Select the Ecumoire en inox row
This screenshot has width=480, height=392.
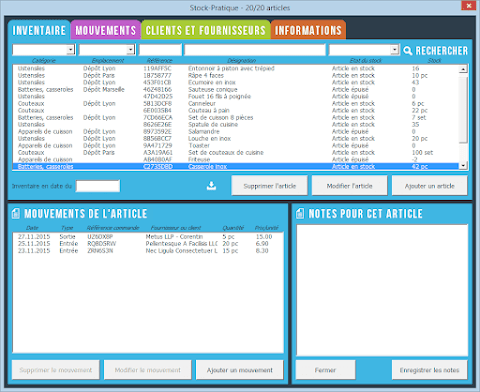coord(236,82)
